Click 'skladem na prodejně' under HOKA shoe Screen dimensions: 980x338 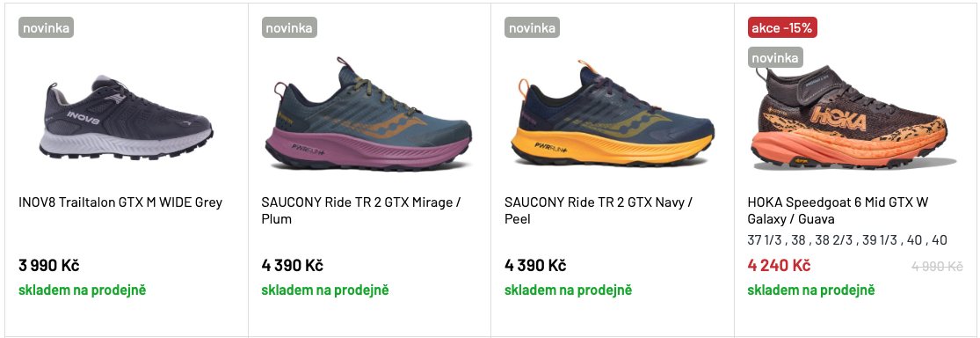pos(811,290)
